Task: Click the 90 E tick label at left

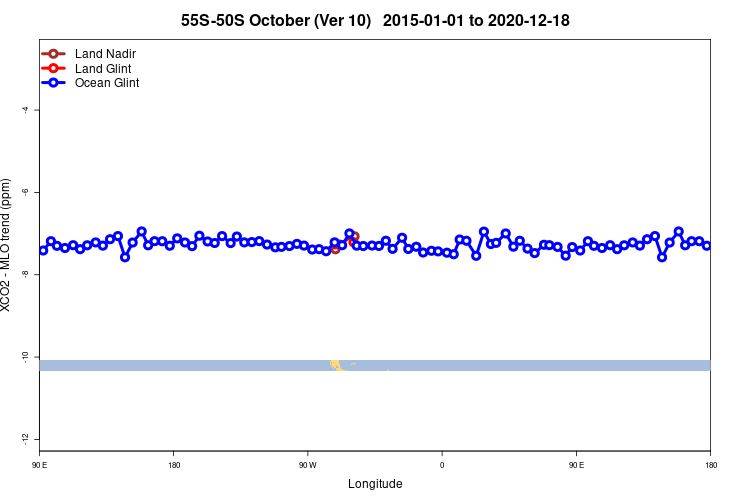Action: point(40,465)
